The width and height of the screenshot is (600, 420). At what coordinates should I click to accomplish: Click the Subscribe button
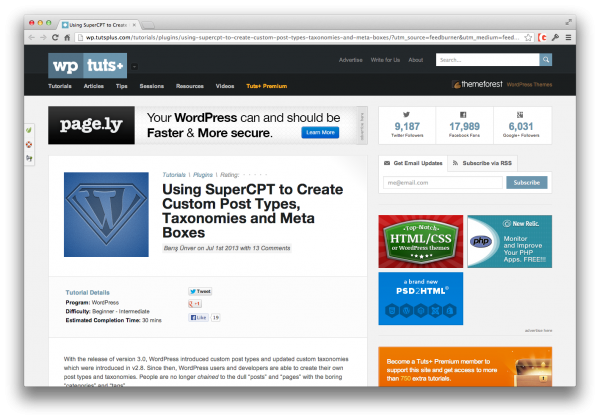point(527,182)
